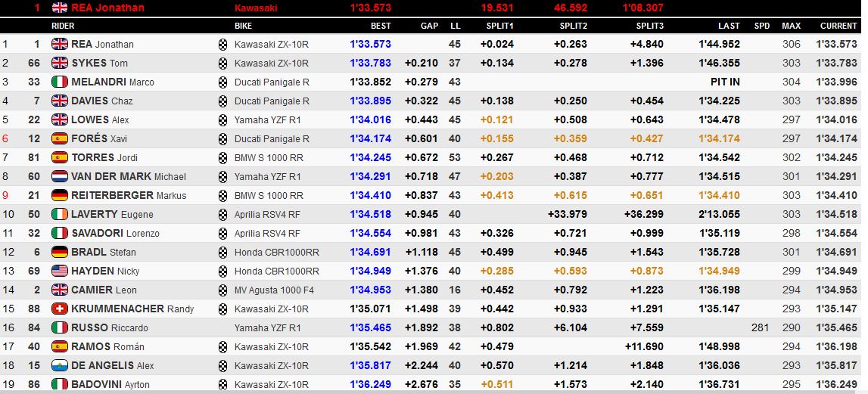This screenshot has width=868, height=394.
Task: Click the GAP column header
Action: tap(429, 26)
